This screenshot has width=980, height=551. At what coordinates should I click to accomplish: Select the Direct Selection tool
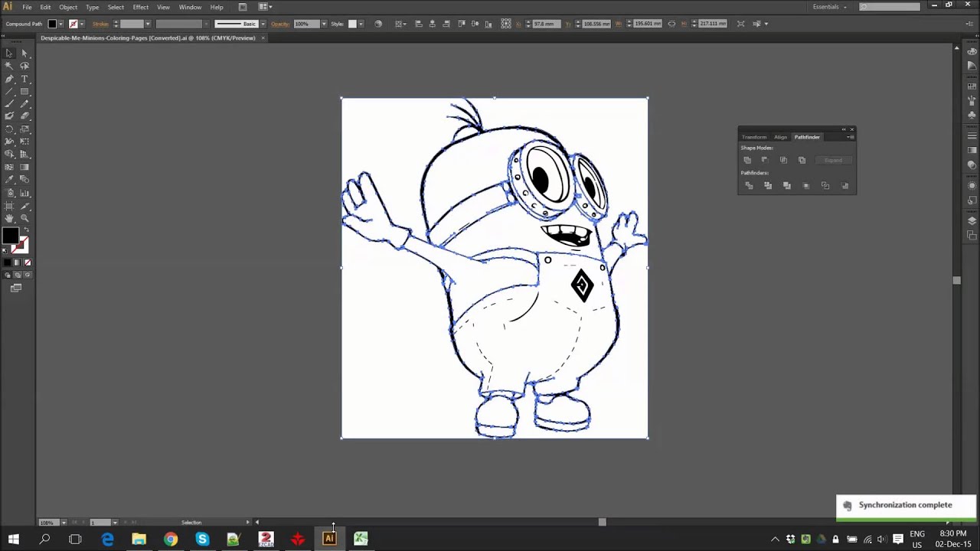[x=24, y=54]
